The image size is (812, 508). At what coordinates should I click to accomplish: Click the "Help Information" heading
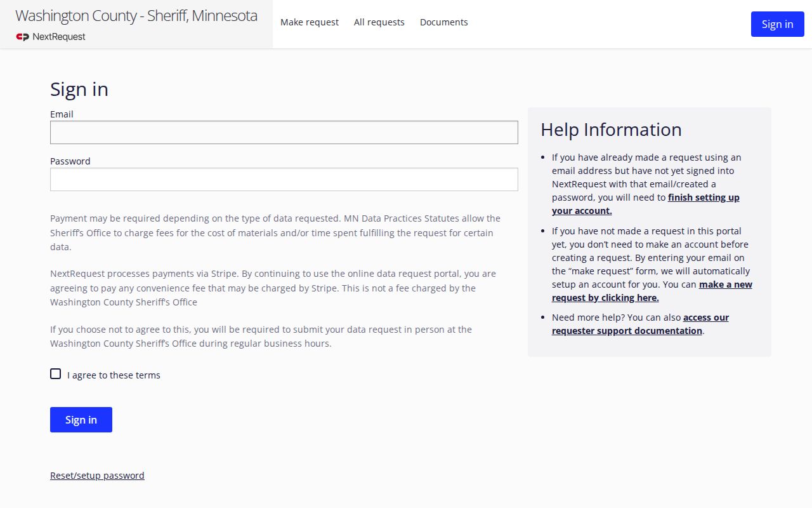611,130
